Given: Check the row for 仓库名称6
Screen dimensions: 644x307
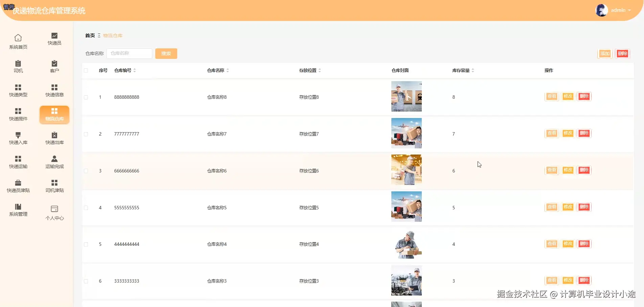Looking at the screenshot, I should [x=86, y=171].
